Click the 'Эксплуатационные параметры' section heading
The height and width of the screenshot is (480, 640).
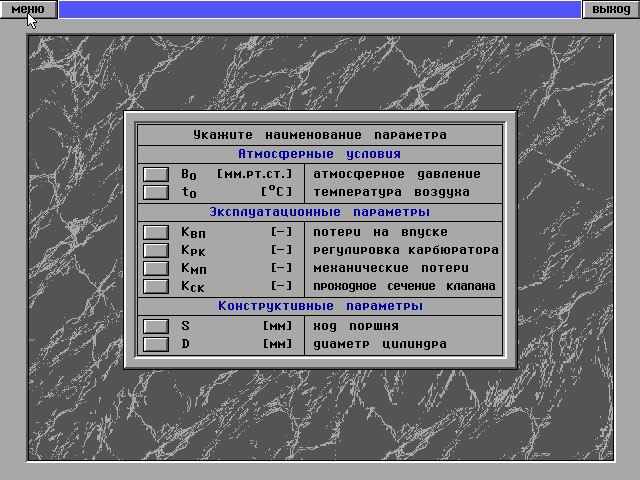coord(319,212)
